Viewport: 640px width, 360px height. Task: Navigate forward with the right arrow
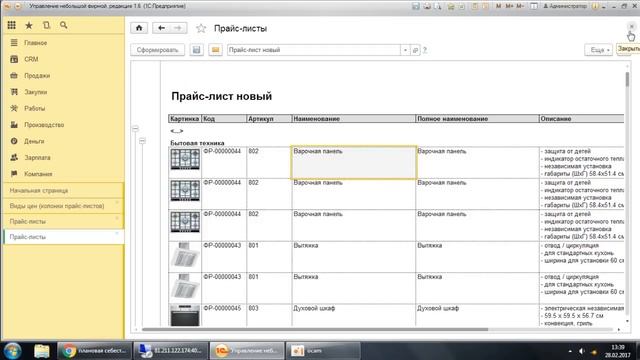click(178, 28)
